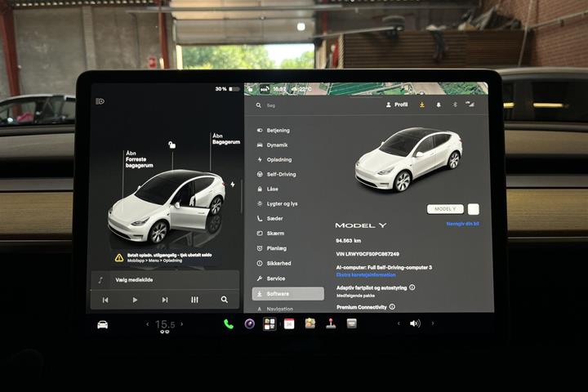Tap the 30 % battery indicator

[227, 89]
